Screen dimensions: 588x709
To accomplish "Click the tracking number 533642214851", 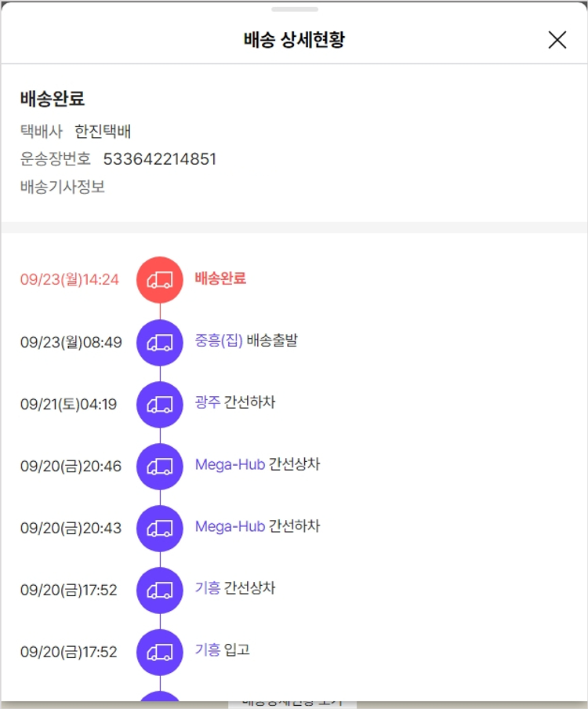I will pos(160,159).
